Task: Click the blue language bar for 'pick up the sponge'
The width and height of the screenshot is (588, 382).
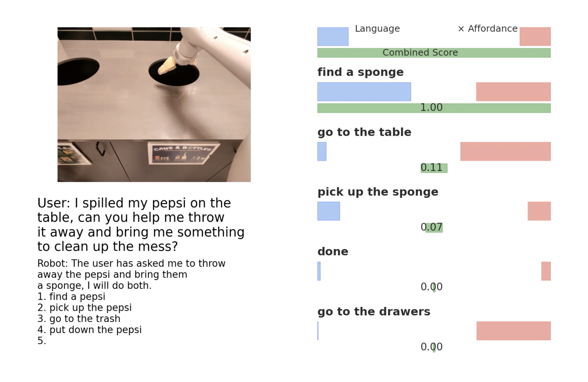Action: point(329,211)
